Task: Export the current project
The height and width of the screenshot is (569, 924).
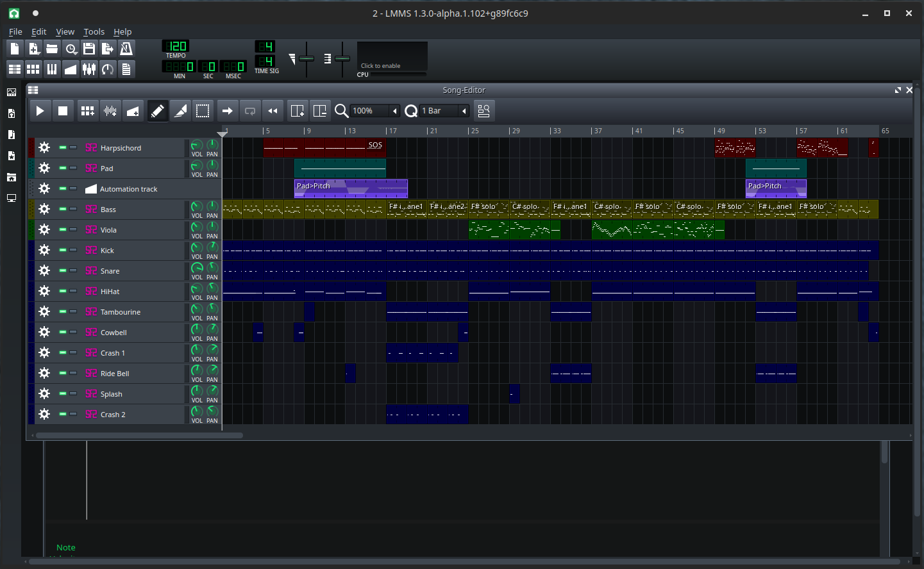Action: [108, 49]
